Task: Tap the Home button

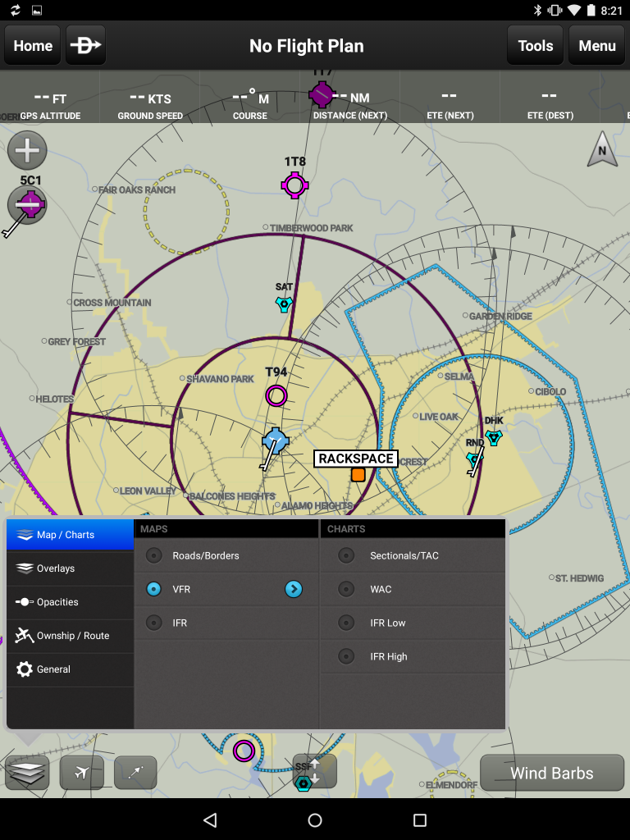Action: [33, 46]
